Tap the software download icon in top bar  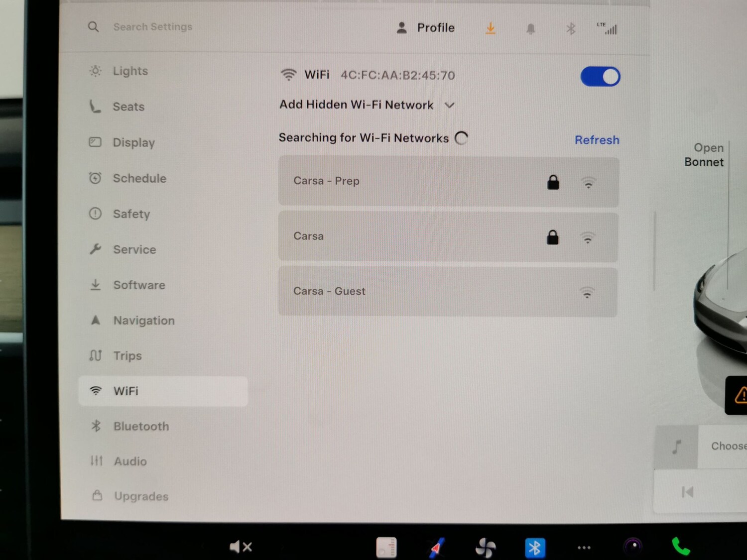point(491,28)
